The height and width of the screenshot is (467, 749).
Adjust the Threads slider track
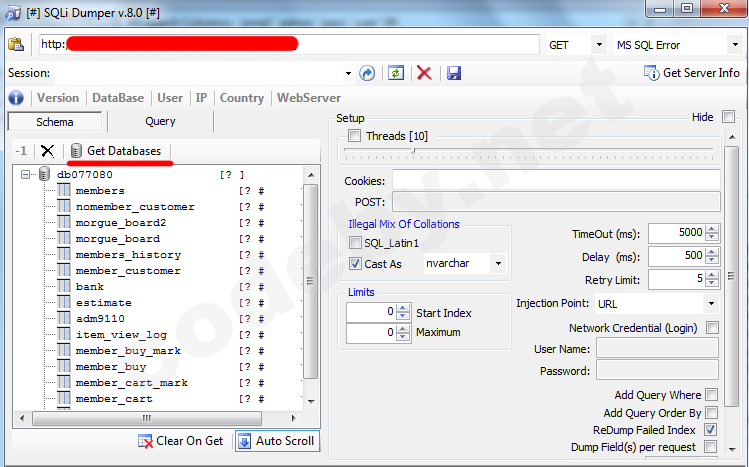click(530, 151)
